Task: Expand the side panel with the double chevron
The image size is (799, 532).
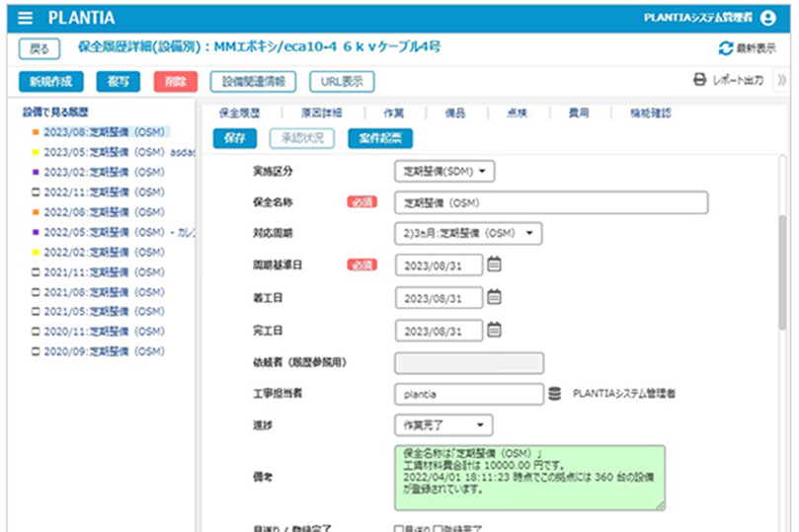Action: coord(781,80)
